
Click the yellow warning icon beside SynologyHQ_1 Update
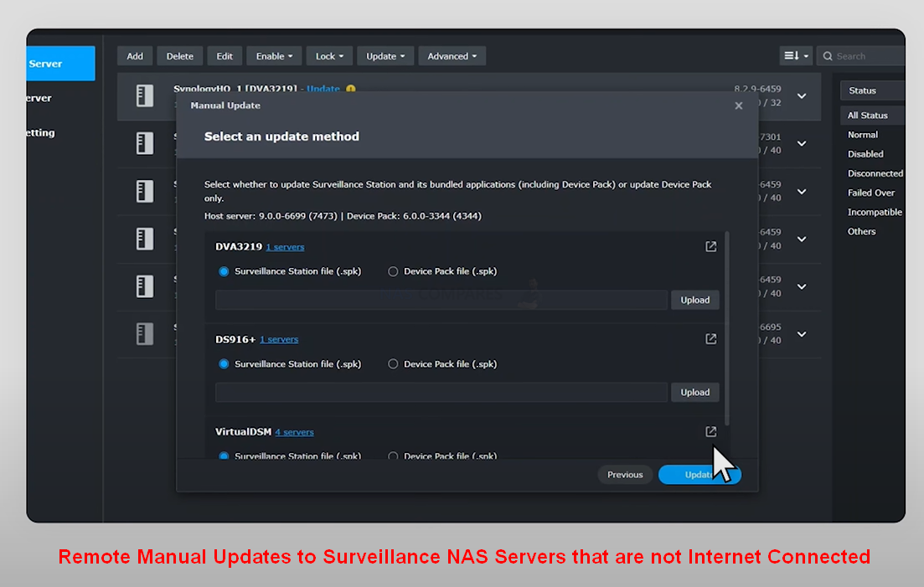pyautogui.click(x=351, y=89)
